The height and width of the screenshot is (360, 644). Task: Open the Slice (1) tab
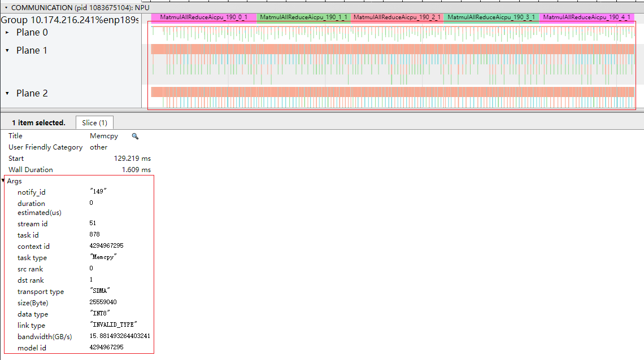(x=94, y=122)
